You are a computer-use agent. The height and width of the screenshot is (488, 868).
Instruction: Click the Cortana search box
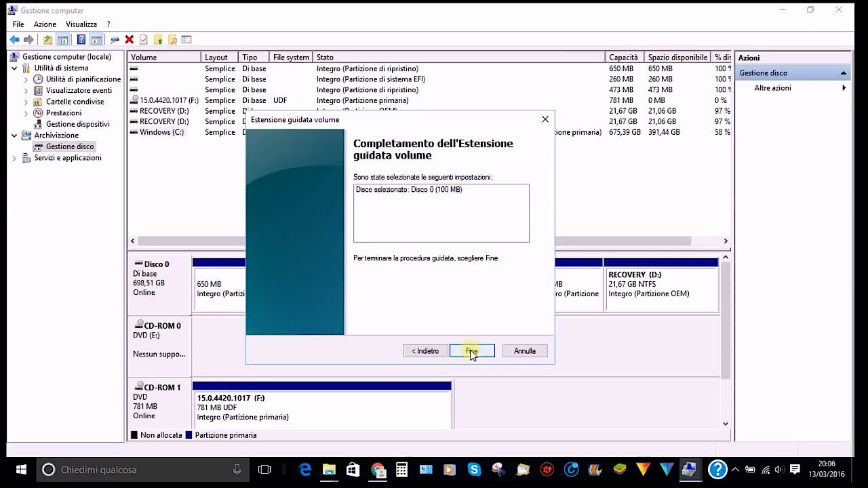142,470
